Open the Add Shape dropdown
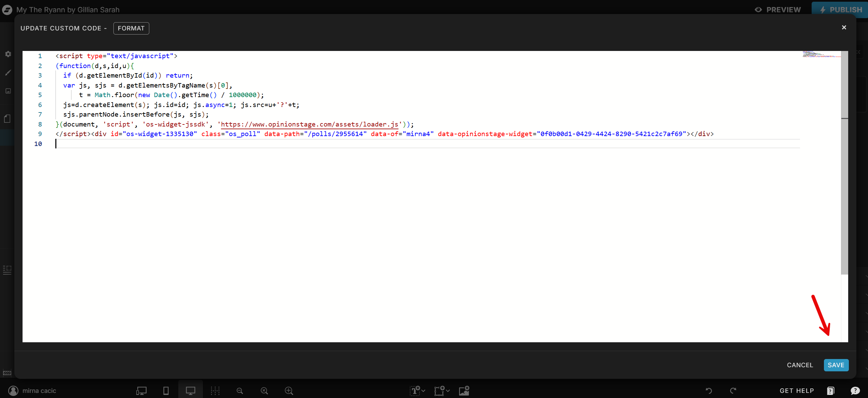 click(441, 391)
